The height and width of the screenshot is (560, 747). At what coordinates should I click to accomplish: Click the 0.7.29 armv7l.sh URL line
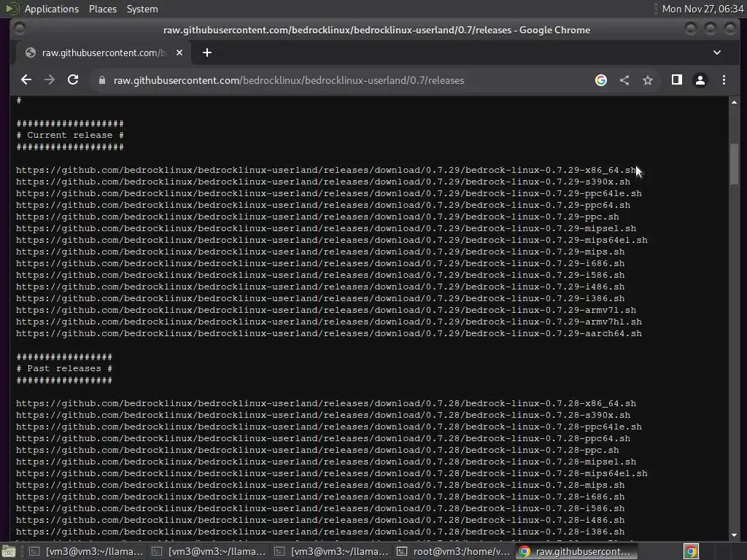pos(326,310)
